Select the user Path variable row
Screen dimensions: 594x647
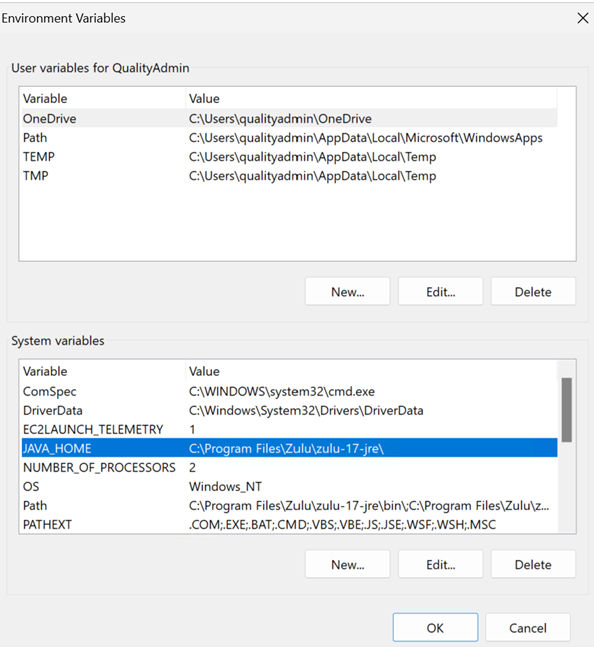(x=289, y=137)
